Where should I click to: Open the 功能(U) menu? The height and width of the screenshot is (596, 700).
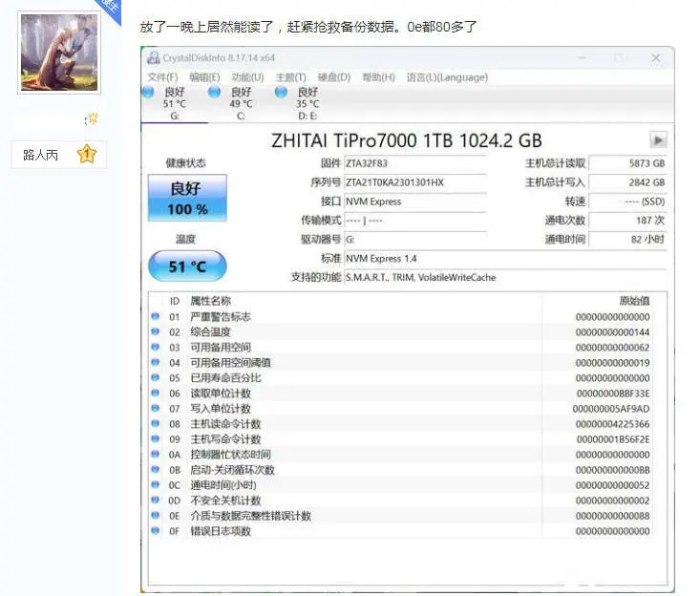point(247,77)
